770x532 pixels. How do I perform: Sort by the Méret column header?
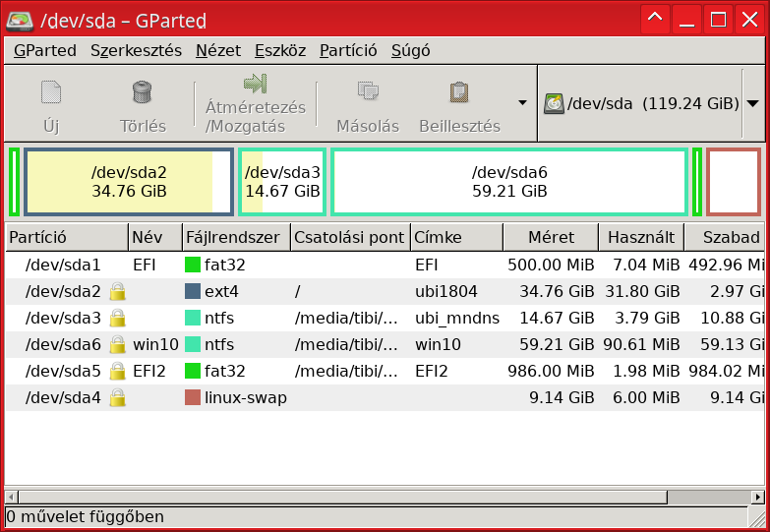pyautogui.click(x=551, y=237)
